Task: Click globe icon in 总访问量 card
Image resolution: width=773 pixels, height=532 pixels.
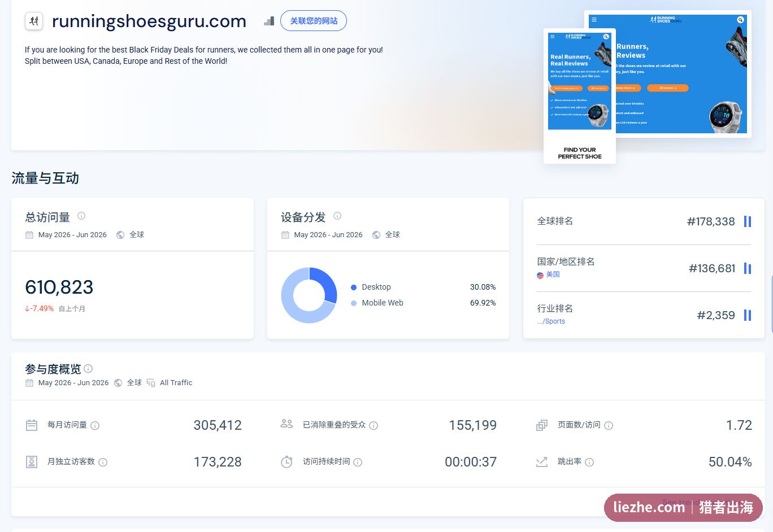Action: 120,235
